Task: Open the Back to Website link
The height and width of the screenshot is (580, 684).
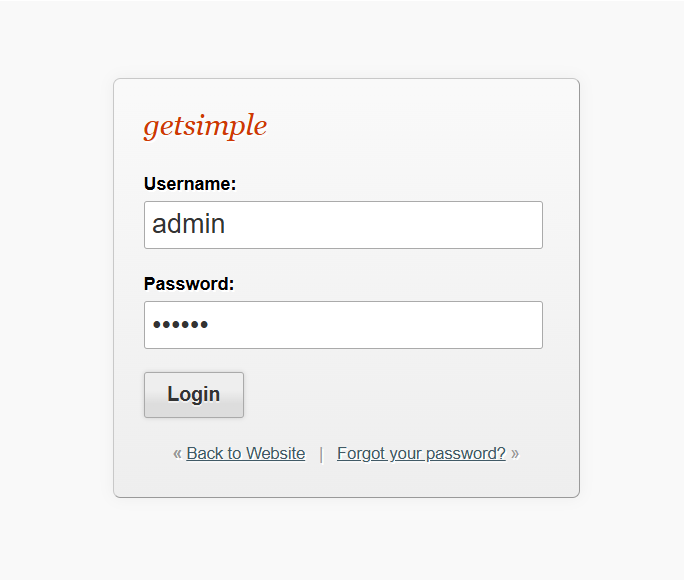Action: click(x=245, y=453)
